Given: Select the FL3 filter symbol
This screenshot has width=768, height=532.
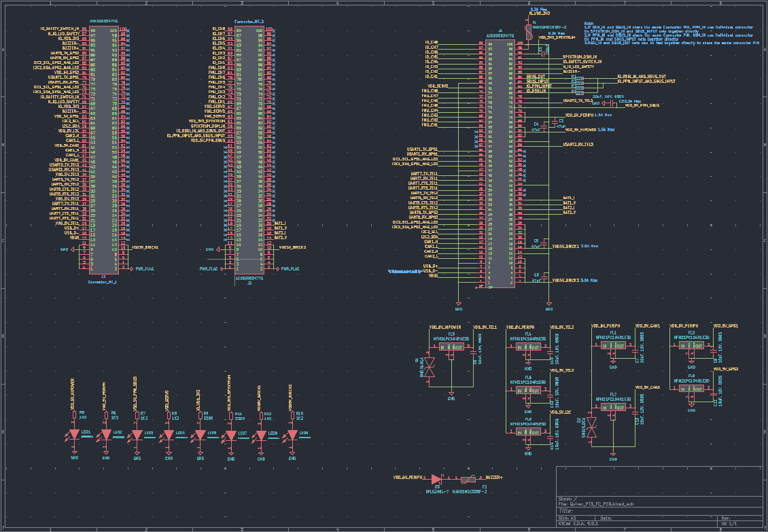Looking at the screenshot, I should point(451,347).
